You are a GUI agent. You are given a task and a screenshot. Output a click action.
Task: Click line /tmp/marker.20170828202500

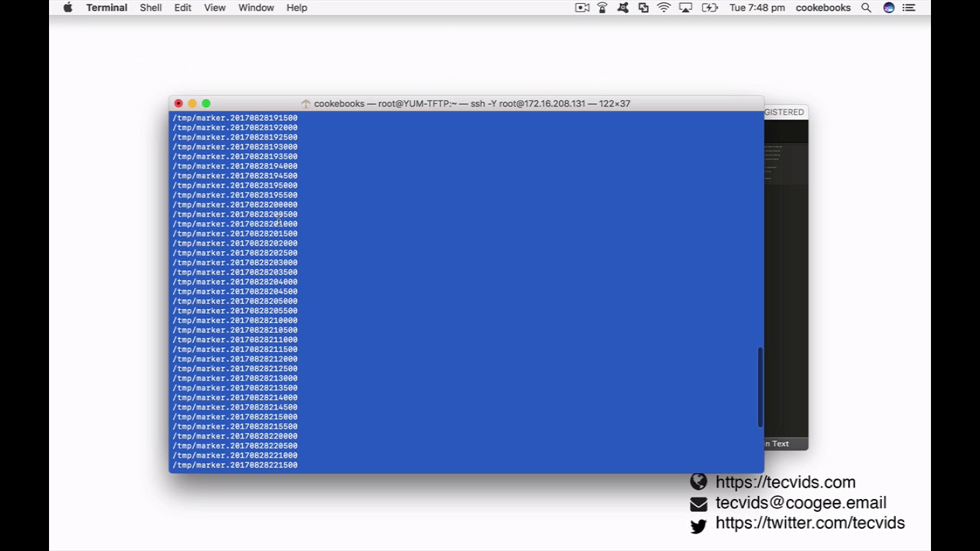coord(235,253)
